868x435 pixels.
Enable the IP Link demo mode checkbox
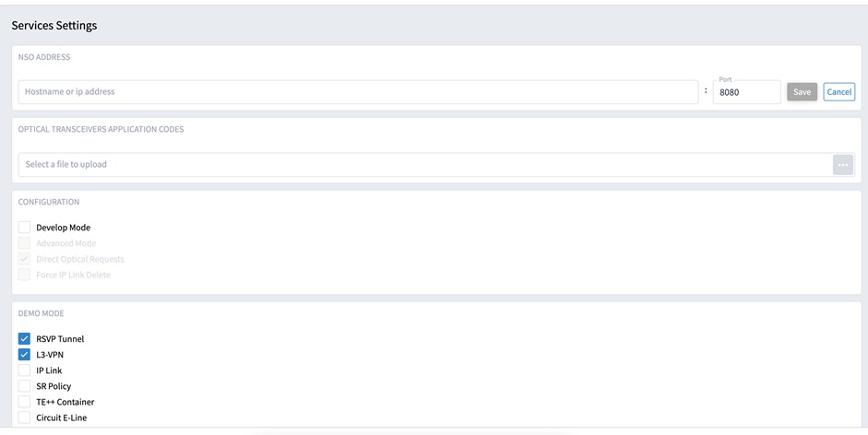coord(25,370)
